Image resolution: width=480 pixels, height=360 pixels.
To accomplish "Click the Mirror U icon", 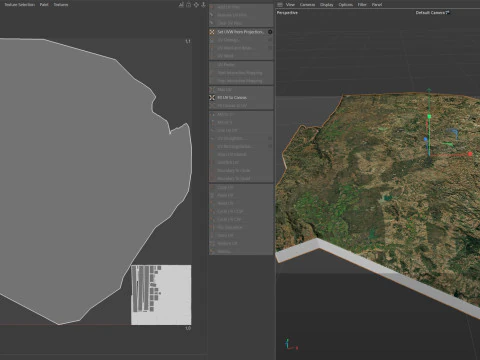I will point(212,114).
